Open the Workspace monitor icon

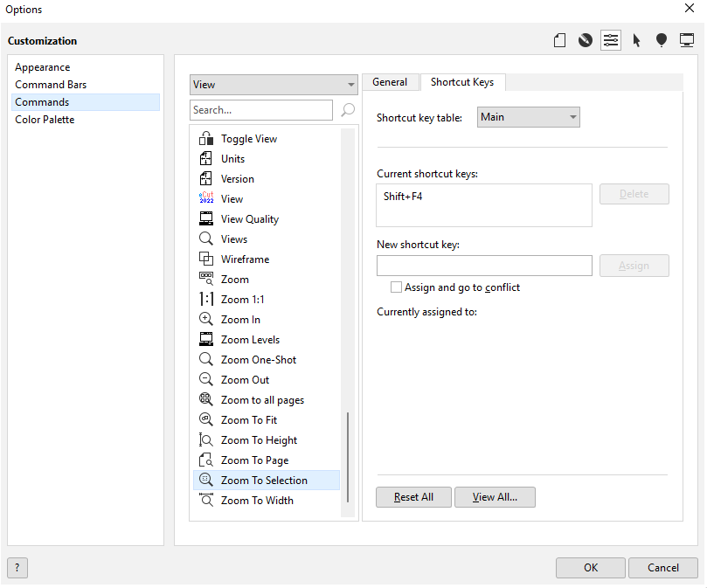(687, 40)
